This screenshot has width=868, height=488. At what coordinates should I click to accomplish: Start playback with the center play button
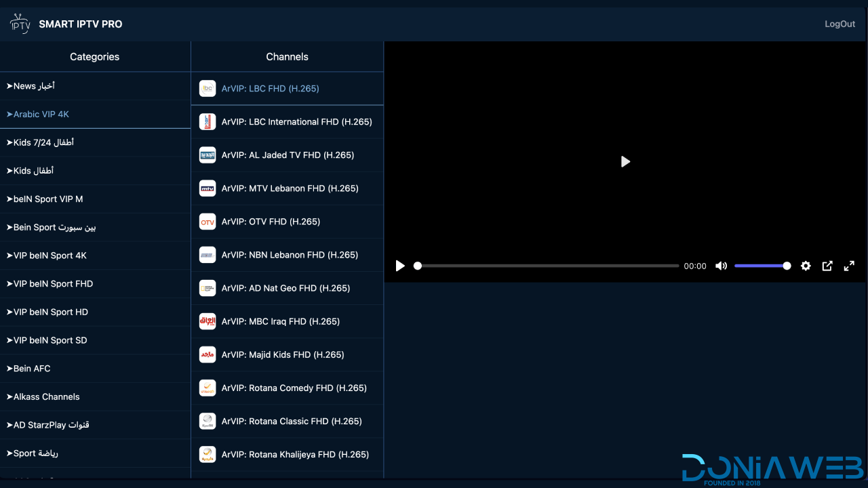[x=625, y=161]
